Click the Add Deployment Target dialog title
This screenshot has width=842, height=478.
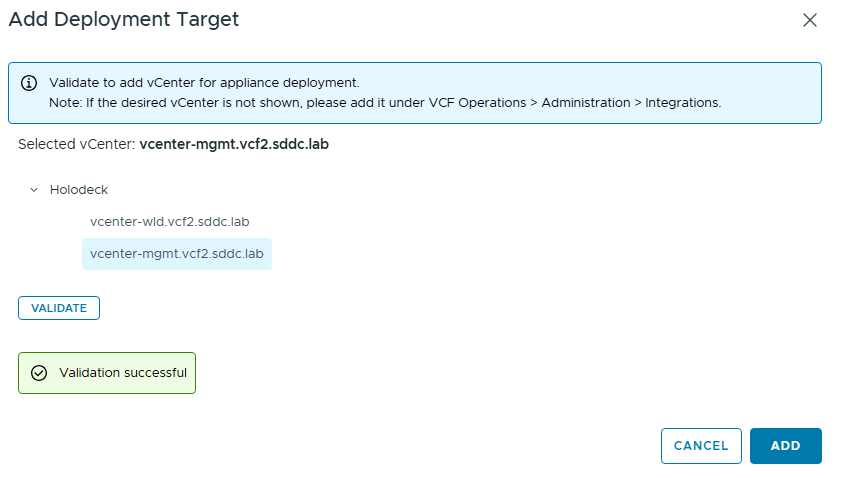click(x=124, y=19)
